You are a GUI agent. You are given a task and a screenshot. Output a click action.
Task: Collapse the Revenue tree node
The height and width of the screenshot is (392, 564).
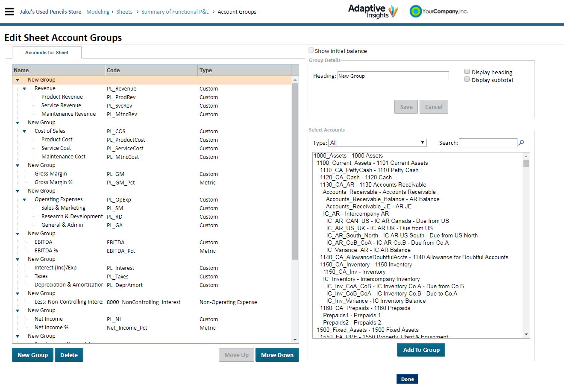tap(24, 89)
